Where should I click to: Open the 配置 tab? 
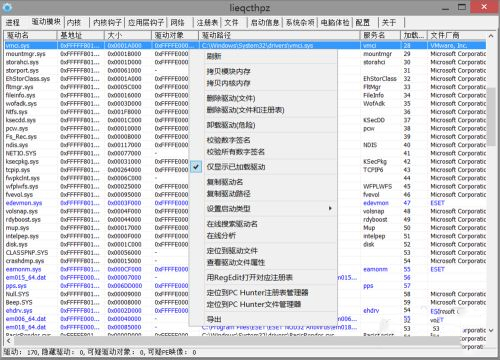pyautogui.click(x=363, y=22)
